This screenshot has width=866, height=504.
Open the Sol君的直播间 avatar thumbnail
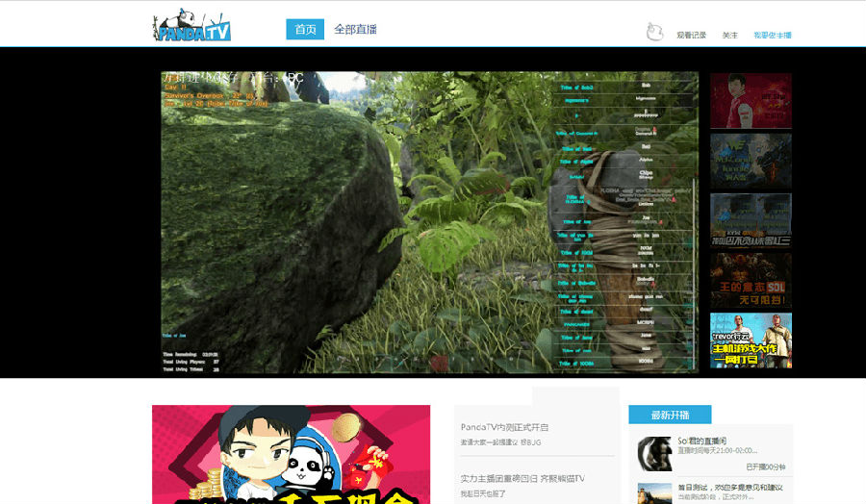[x=654, y=454]
